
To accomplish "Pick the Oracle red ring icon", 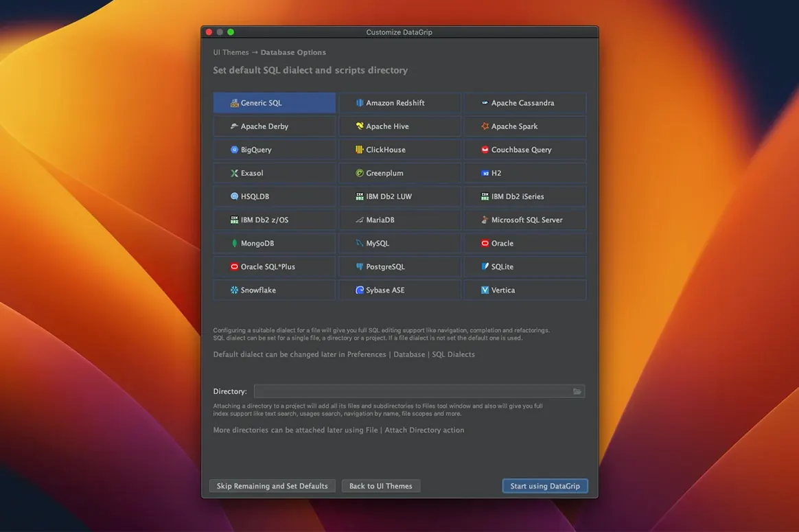I will pyautogui.click(x=485, y=244).
